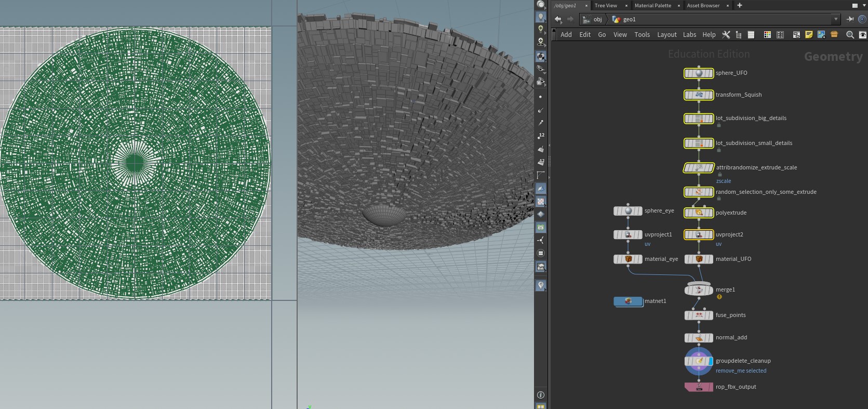The width and height of the screenshot is (868, 409).
Task: Switch to the Tree View tab
Action: click(606, 6)
